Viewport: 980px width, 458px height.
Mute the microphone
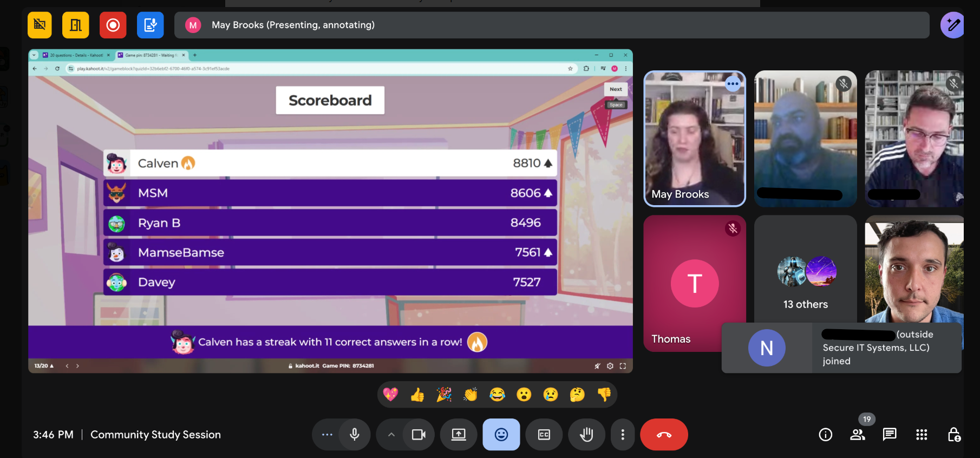[355, 434]
